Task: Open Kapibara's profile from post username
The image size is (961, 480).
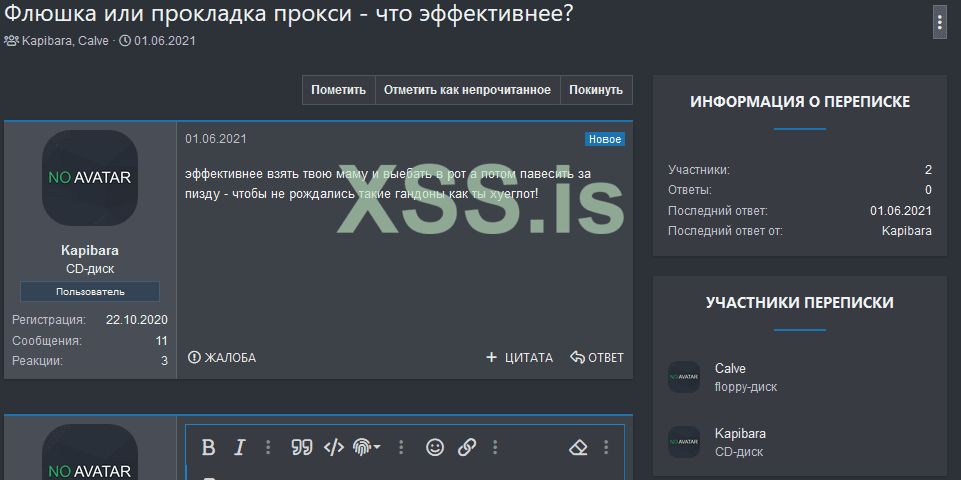Action: [90, 250]
